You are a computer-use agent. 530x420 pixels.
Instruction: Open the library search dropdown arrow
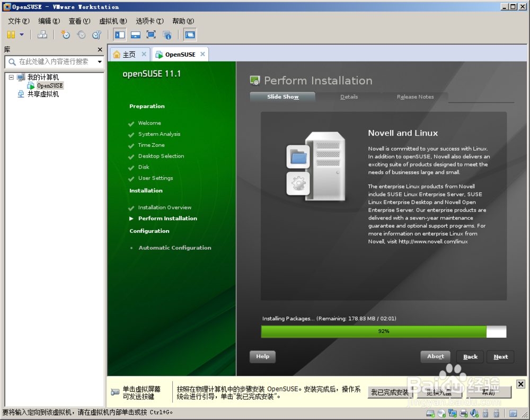click(x=100, y=62)
